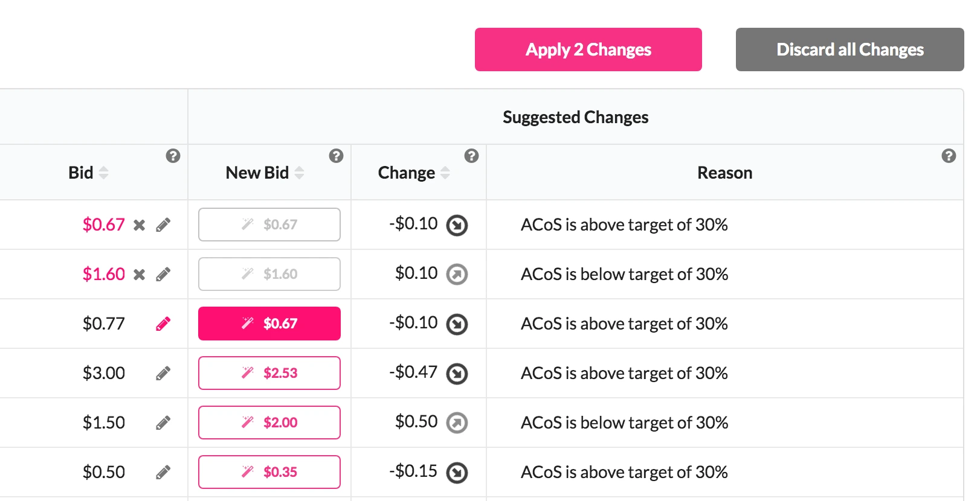Accept the suggested $0.35 new bid
This screenshot has width=980, height=501.
pos(269,472)
